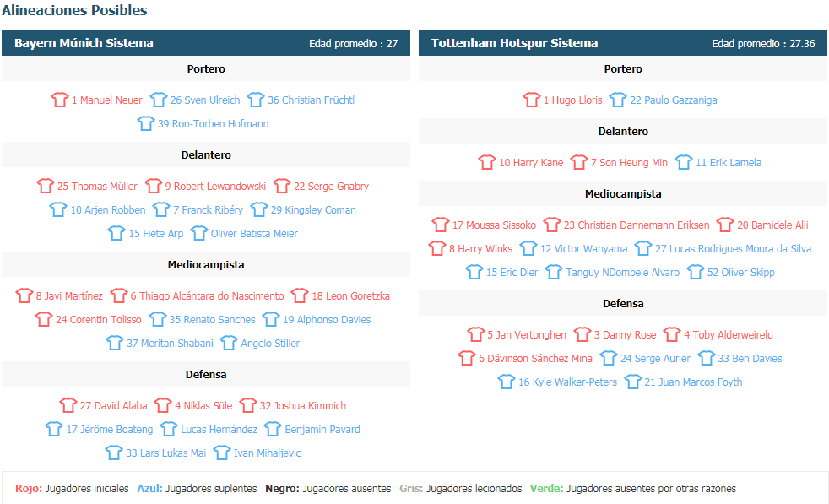Click the Bayern Múnich Sistema header

84,43
